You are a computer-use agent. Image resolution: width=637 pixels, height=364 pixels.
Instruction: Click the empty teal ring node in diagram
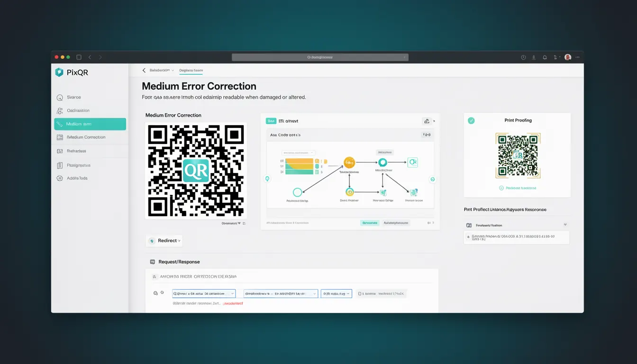point(297,192)
